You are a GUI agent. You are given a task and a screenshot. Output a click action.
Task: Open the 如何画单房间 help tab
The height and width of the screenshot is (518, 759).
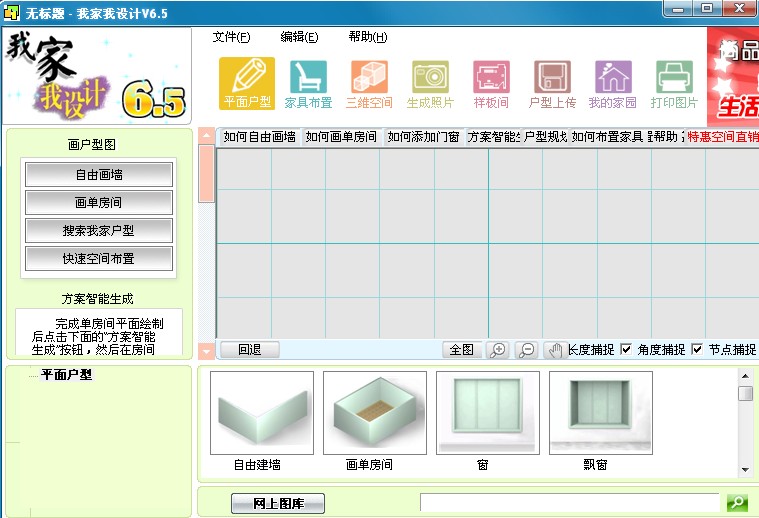click(x=341, y=137)
